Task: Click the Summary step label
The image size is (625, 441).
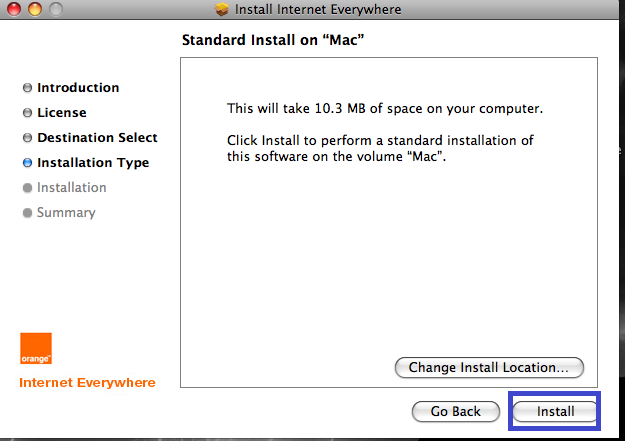Action: coord(66,213)
